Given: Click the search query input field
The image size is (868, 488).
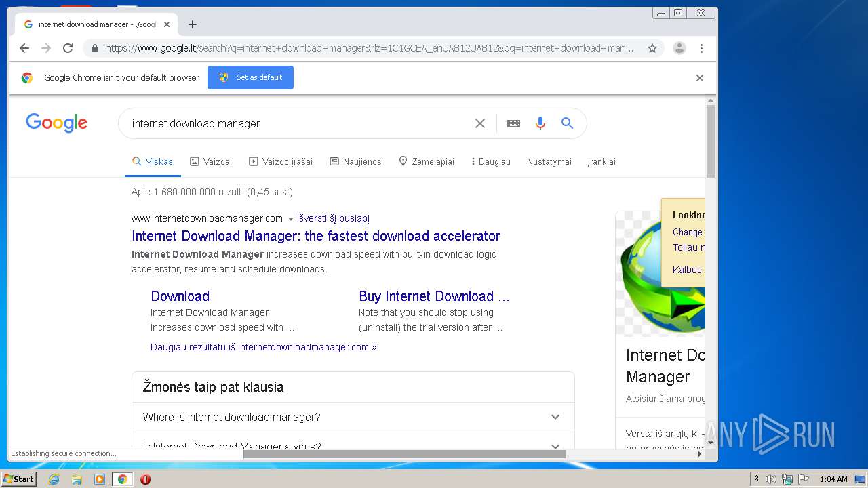Looking at the screenshot, I should (298, 123).
